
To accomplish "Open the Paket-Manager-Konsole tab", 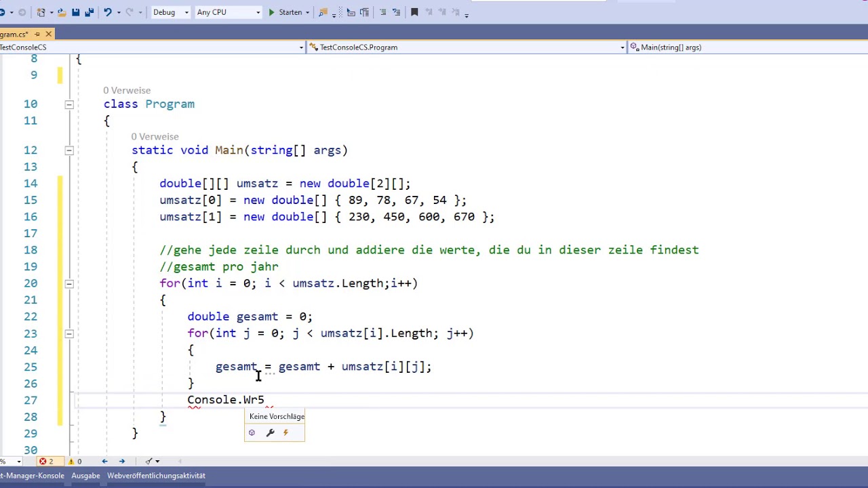I will [x=32, y=476].
